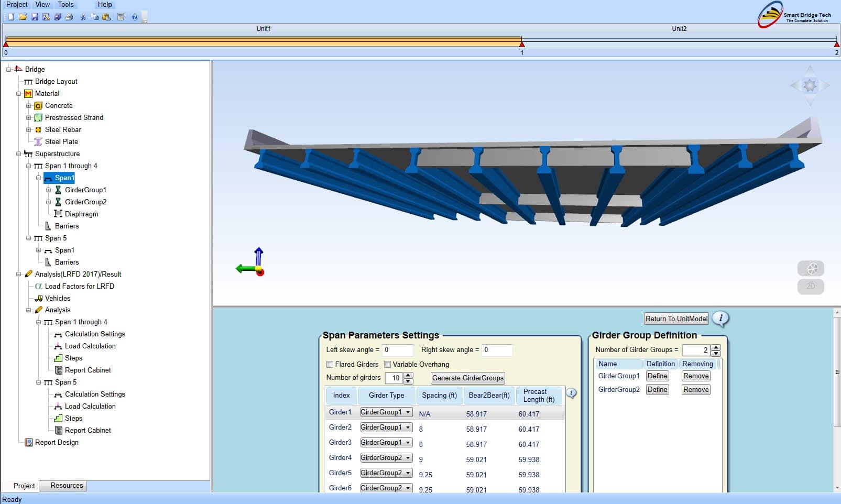
Task: Click the info bubble beside Return To UnitModel
Action: [x=721, y=318]
